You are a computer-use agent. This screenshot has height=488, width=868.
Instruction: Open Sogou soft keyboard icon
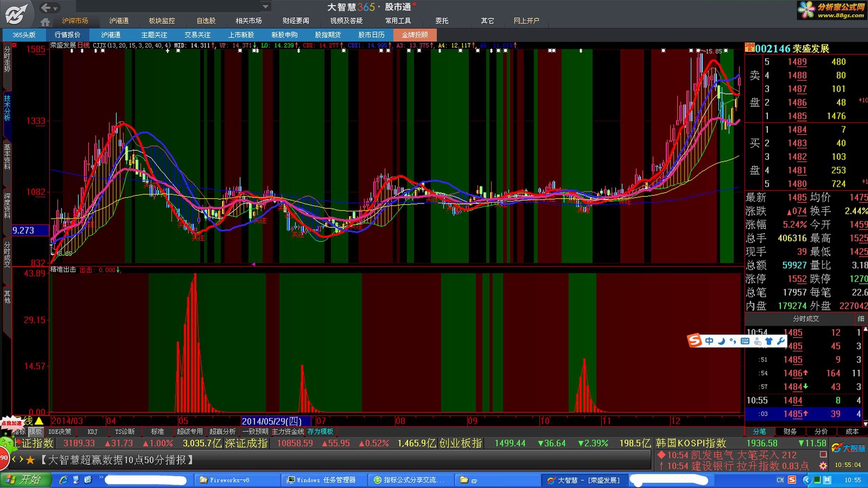point(745,341)
